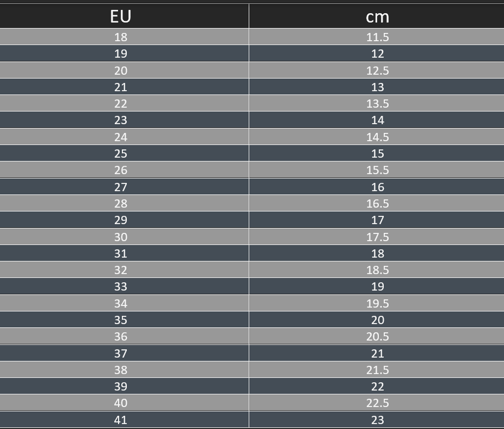Select the EU size 18 cell

(x=121, y=37)
